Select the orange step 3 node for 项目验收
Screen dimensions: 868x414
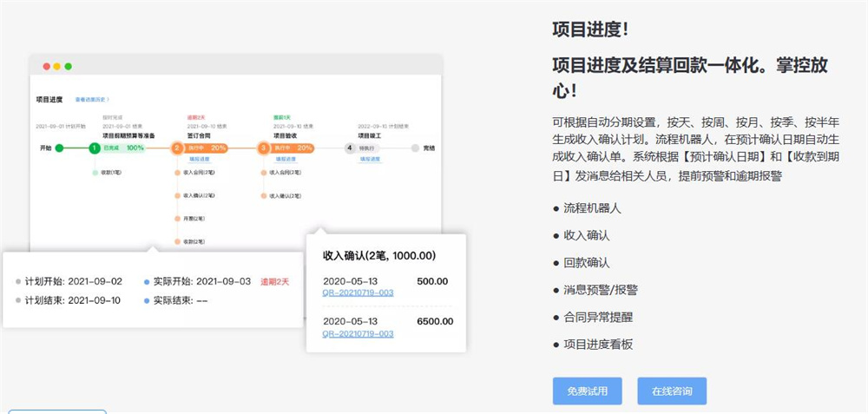(x=263, y=148)
